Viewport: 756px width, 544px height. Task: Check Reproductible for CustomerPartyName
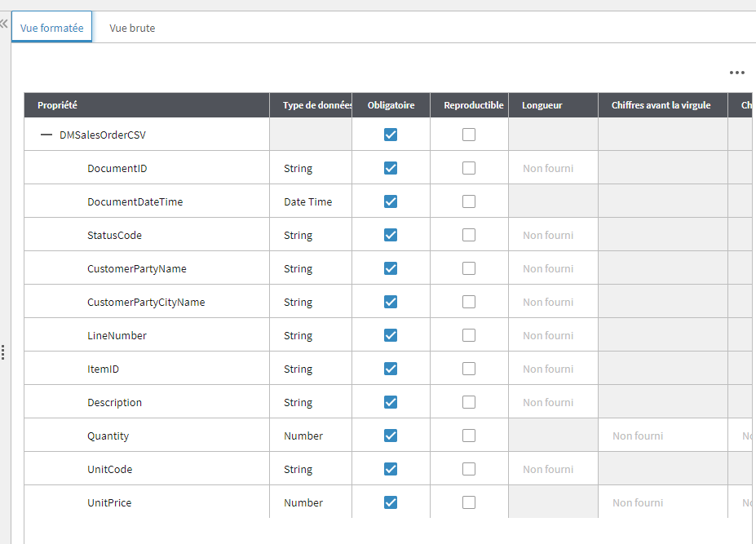click(x=469, y=268)
